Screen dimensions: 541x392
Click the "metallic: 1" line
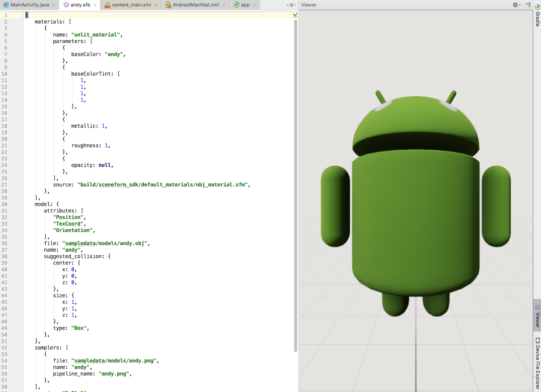pos(89,126)
